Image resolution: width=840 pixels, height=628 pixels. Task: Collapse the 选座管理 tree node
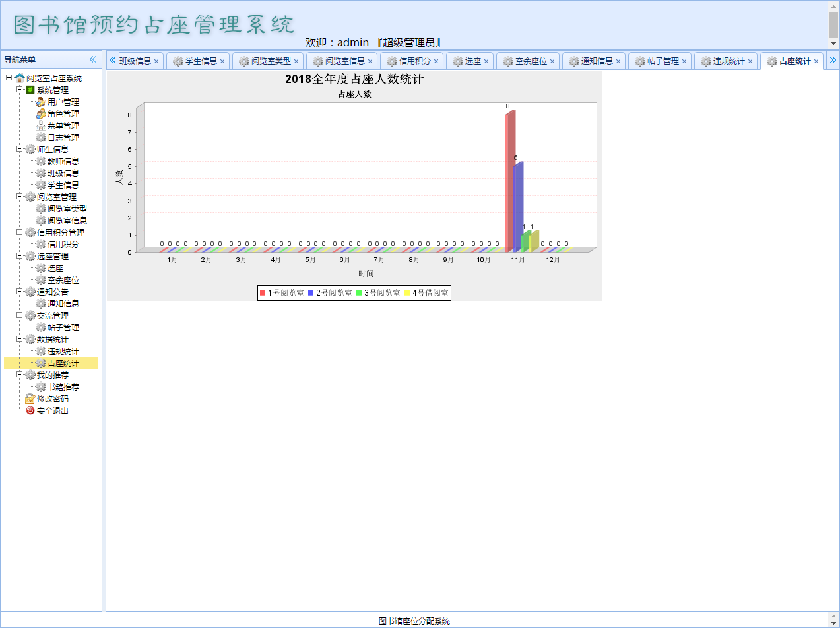click(x=19, y=256)
